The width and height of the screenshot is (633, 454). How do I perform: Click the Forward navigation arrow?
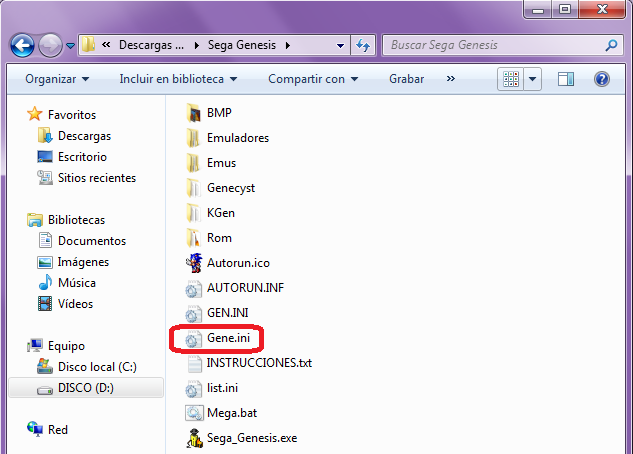click(x=50, y=45)
